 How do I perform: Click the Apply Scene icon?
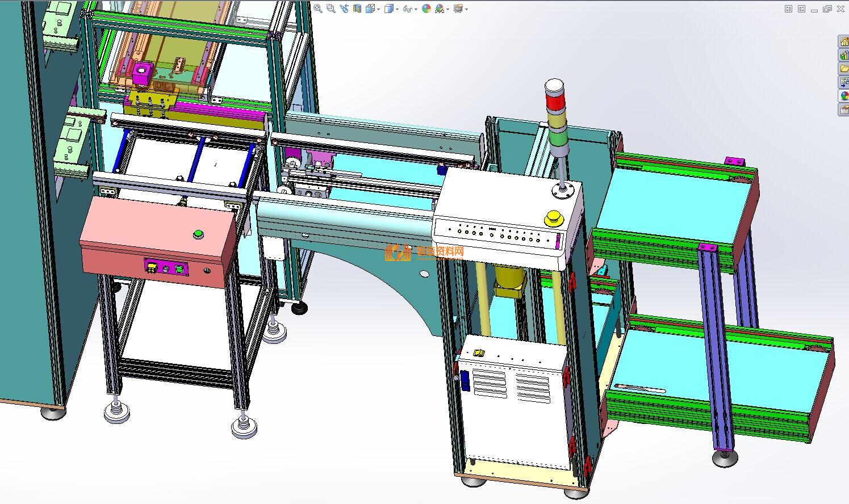(x=440, y=9)
